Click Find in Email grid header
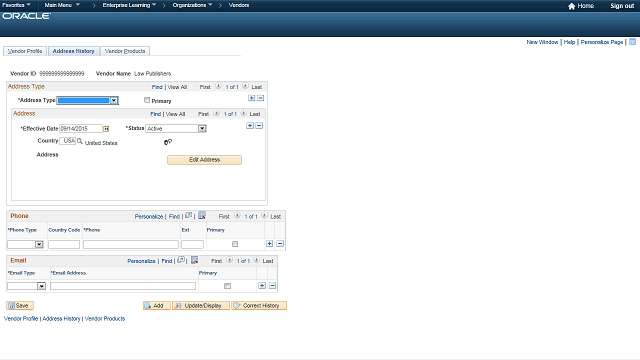The width and height of the screenshot is (640, 360). click(x=167, y=261)
